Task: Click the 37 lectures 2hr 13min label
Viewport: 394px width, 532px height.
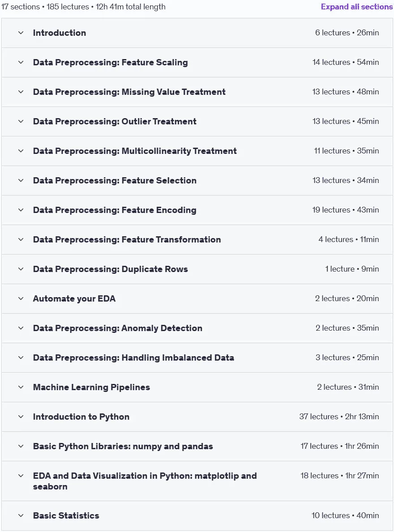Action: [x=339, y=417]
